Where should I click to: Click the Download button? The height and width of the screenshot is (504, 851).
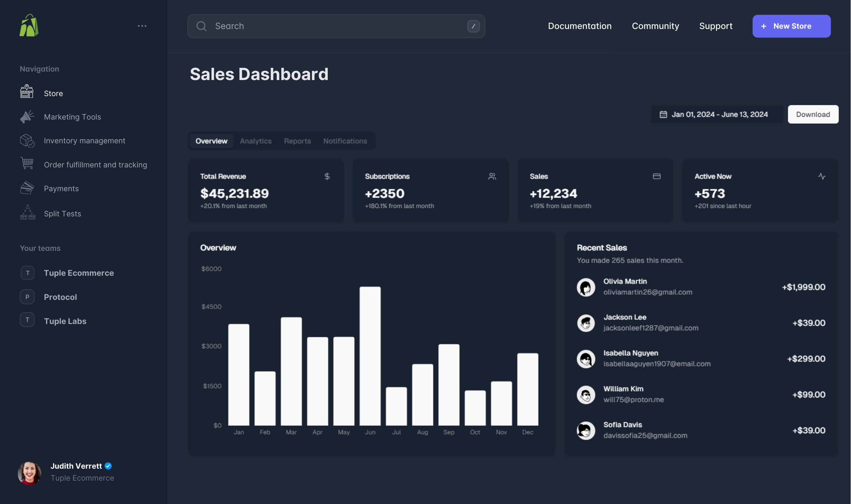(x=813, y=114)
